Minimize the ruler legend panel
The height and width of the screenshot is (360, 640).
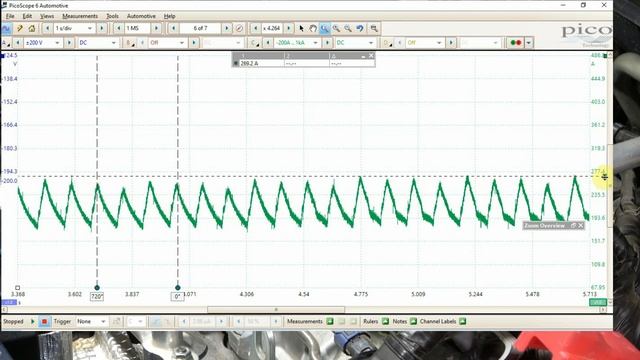(x=363, y=56)
